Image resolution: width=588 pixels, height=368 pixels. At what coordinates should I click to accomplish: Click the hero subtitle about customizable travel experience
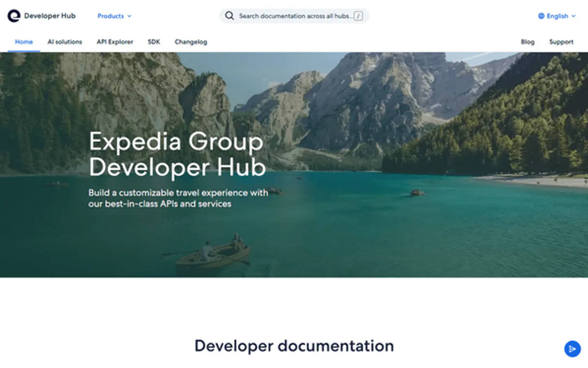pos(178,198)
